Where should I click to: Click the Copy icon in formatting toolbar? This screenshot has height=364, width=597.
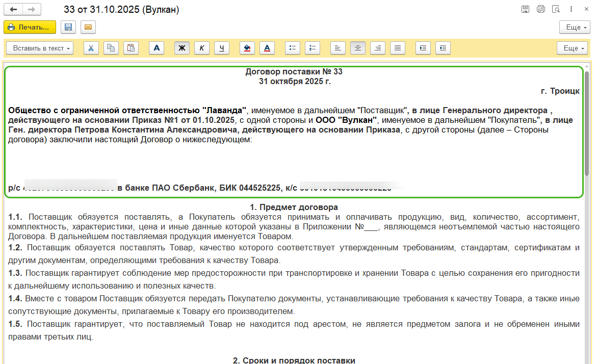tap(111, 48)
